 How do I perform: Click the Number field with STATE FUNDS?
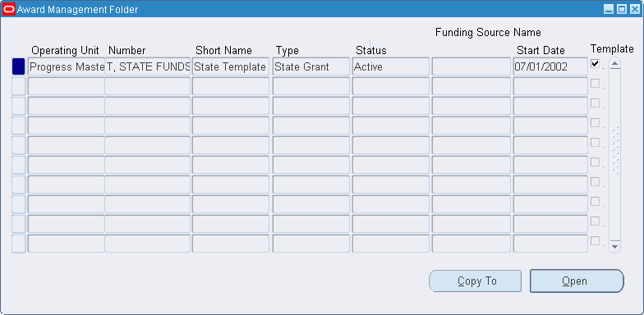pyautogui.click(x=148, y=66)
